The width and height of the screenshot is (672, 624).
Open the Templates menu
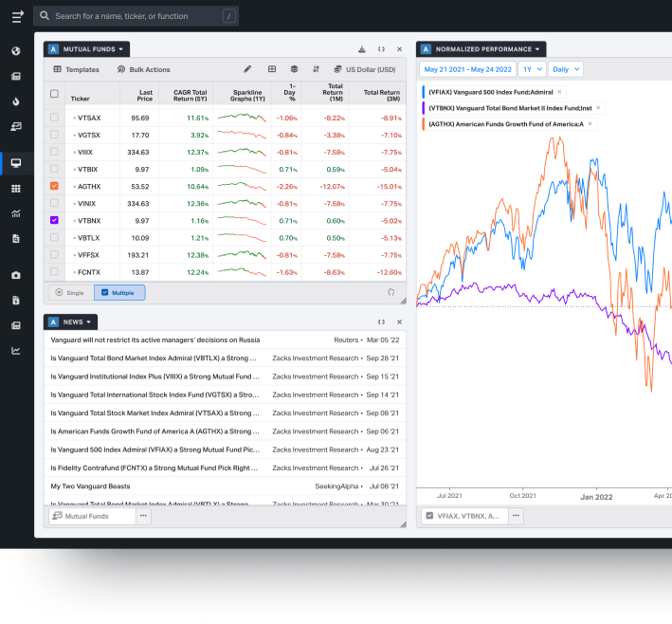coord(76,69)
